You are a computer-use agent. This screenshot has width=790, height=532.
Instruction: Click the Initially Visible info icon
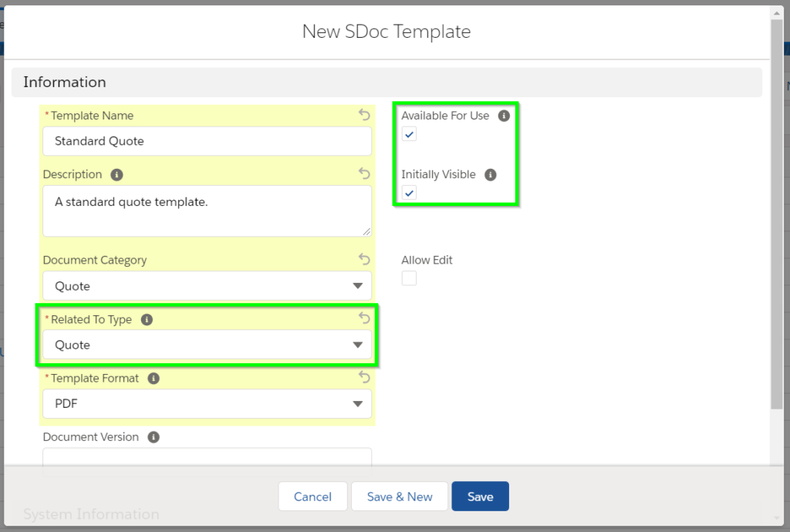click(x=490, y=174)
